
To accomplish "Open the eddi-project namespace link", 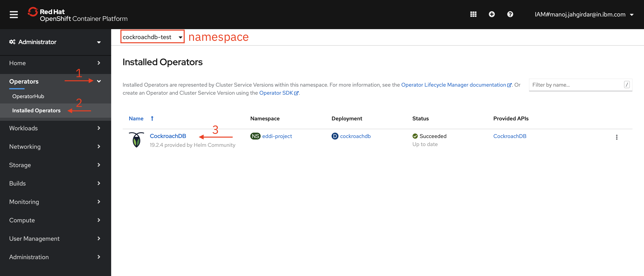I will (x=277, y=136).
